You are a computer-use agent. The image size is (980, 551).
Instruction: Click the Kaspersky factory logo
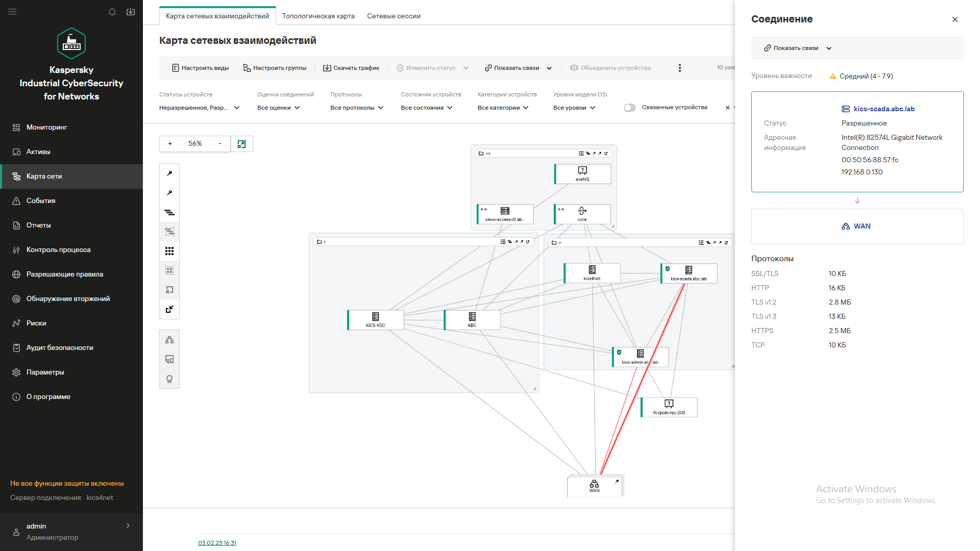click(71, 43)
